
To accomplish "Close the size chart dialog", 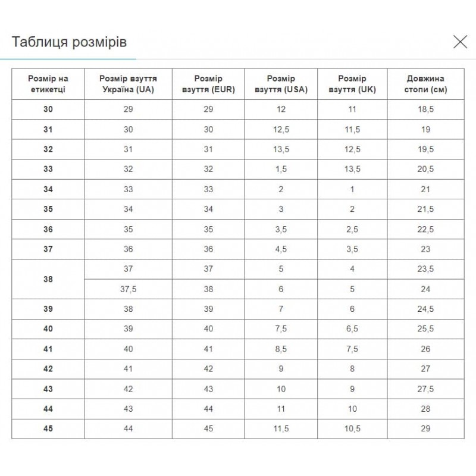I will coord(460,42).
